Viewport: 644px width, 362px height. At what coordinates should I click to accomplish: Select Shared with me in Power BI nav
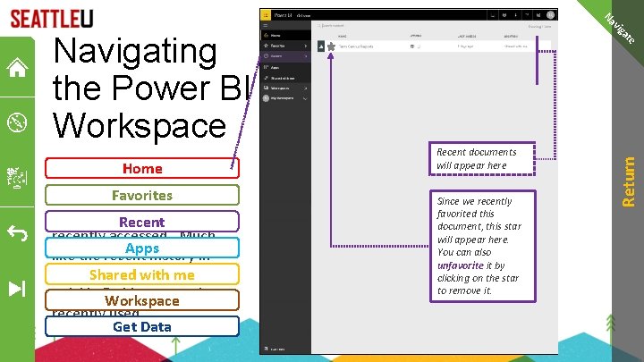click(x=285, y=78)
